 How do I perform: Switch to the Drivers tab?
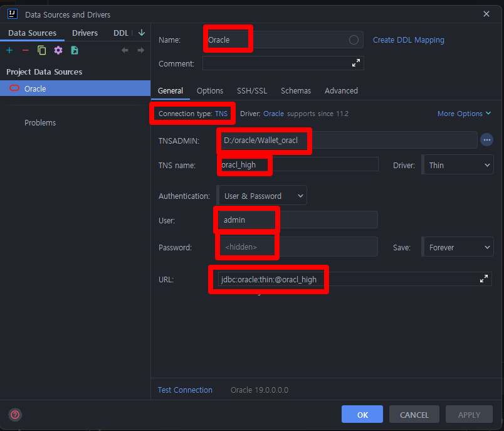85,33
